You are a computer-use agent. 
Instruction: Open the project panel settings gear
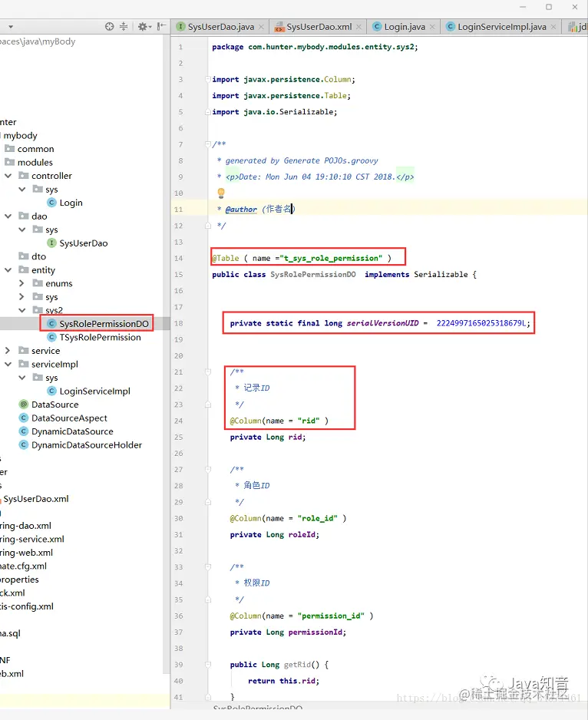click(x=143, y=27)
